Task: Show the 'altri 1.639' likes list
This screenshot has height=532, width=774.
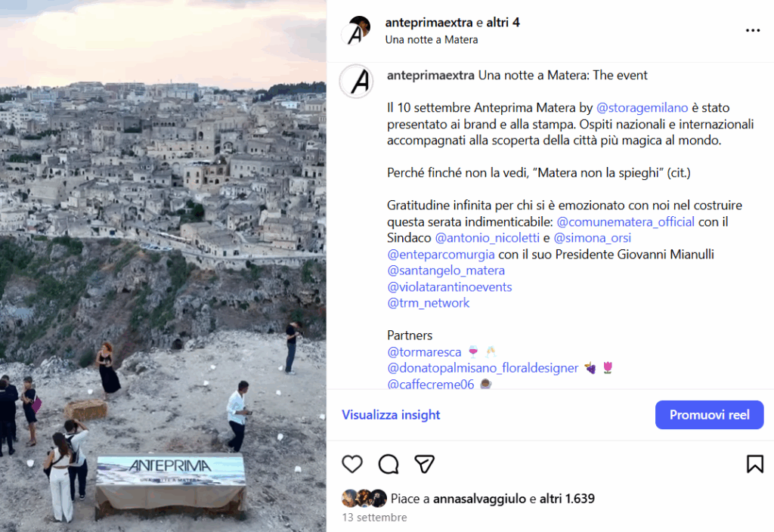Action: coord(567,499)
